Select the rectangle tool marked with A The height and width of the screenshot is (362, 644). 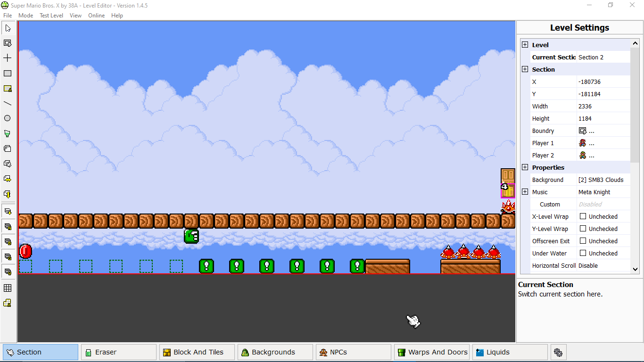coord(8,89)
